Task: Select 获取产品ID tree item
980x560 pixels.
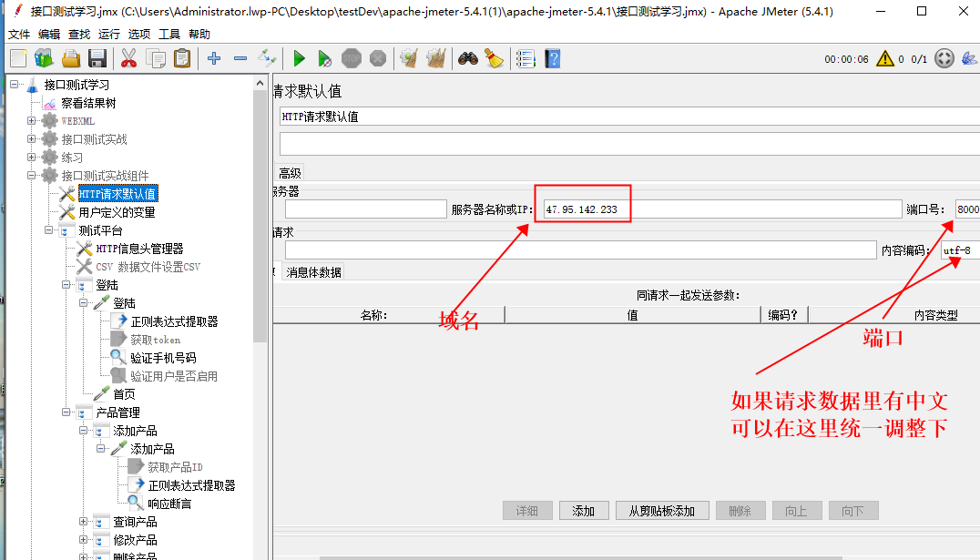Action: [x=175, y=467]
